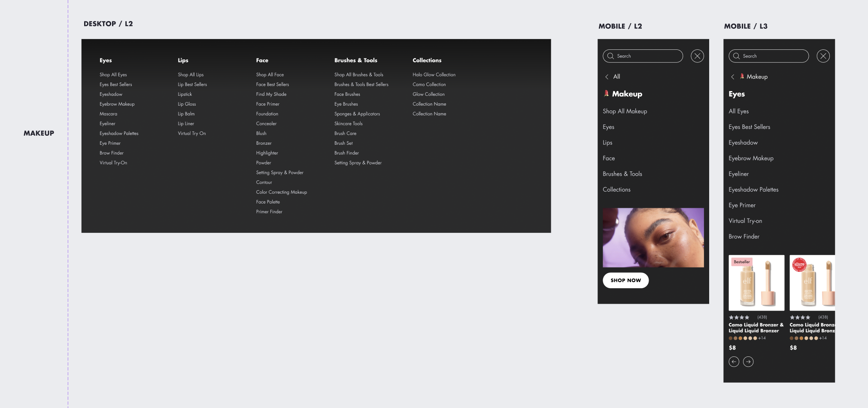Select Collections in Mobile L2 menu
The width and height of the screenshot is (868, 408).
[x=616, y=190]
